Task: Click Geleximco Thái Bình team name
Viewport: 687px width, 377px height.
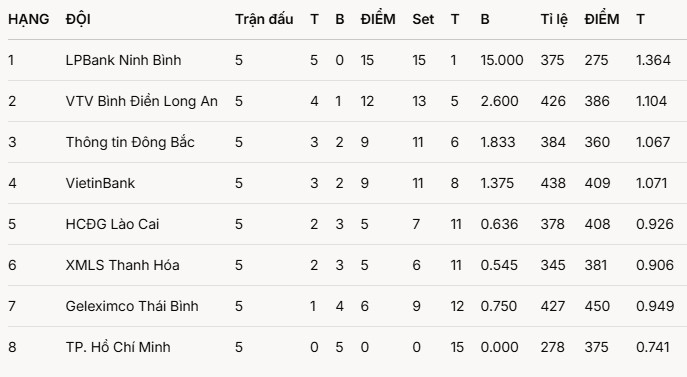Action: [132, 306]
